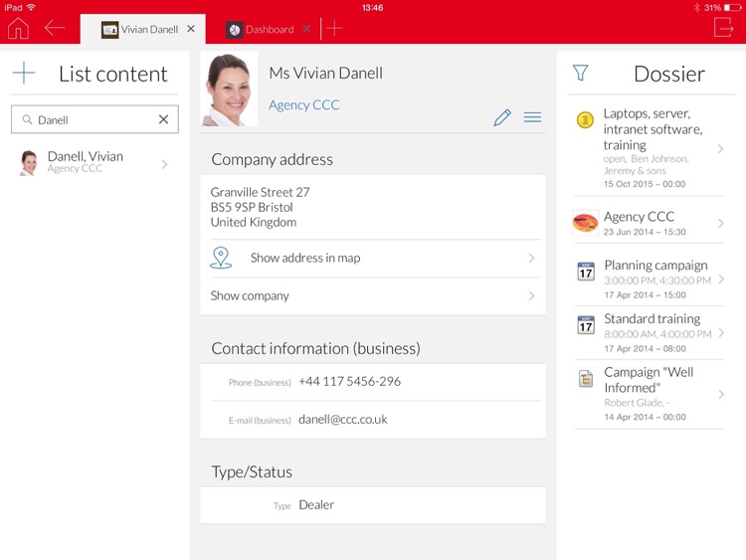This screenshot has height=560, width=746.
Task: Tap the logout exit icon
Action: 724,27
